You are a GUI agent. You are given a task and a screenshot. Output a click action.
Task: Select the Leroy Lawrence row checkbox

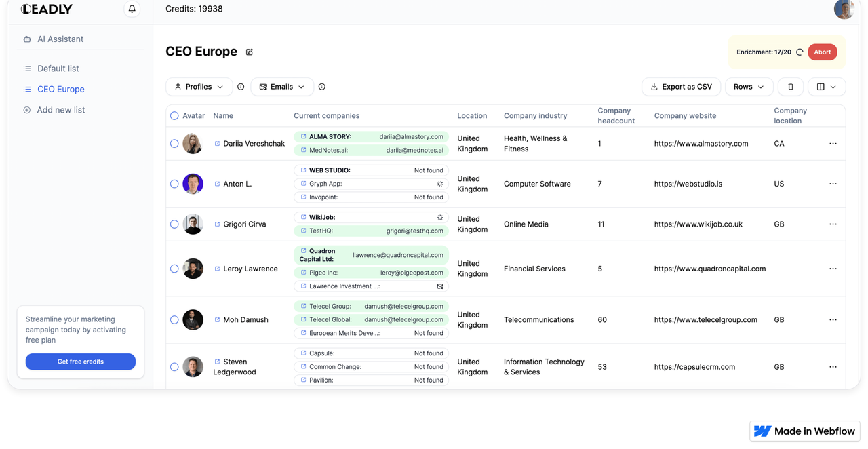click(174, 269)
